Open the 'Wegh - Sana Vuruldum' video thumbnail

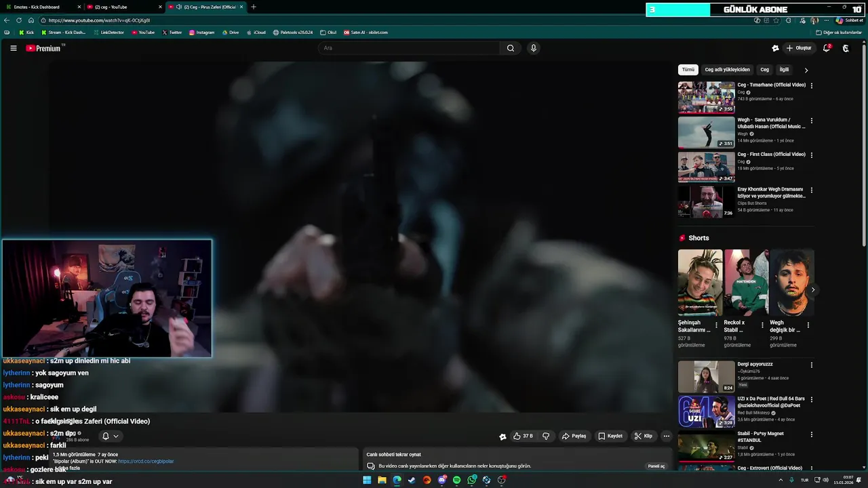point(707,132)
